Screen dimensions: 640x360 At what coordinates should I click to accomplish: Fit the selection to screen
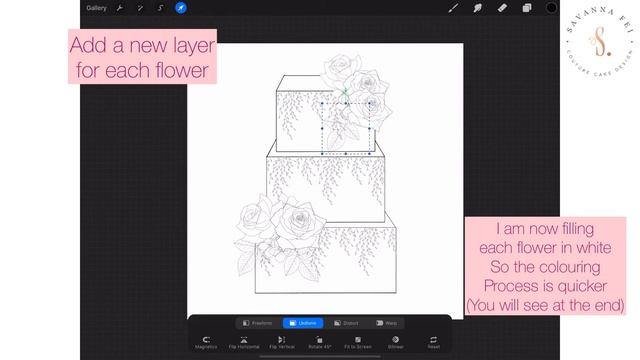click(x=358, y=342)
